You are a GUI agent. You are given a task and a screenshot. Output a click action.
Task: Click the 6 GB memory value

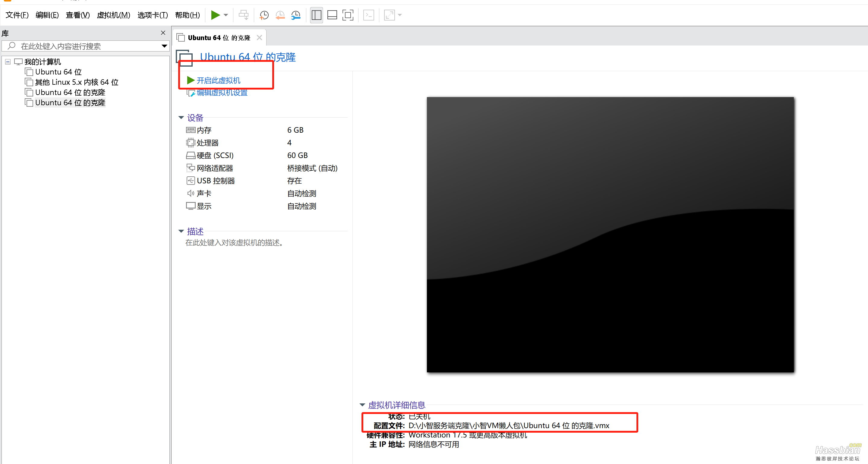point(295,130)
